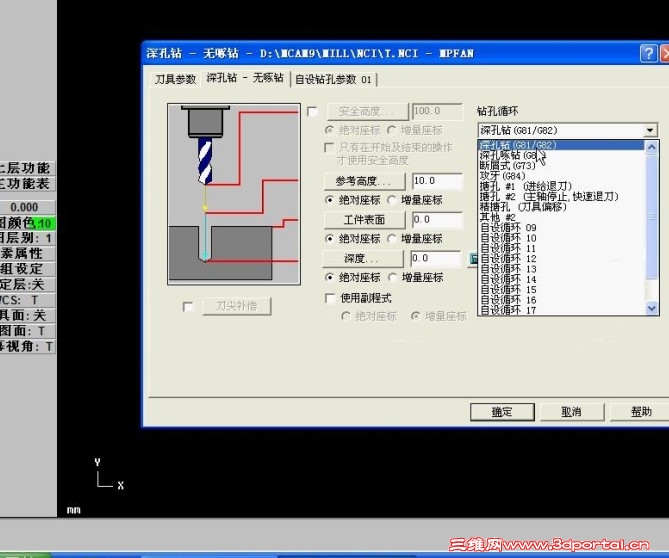Viewport: 669px width, 558px height.
Task: Click the 参考高度 value field 10.0
Action: pos(437,181)
